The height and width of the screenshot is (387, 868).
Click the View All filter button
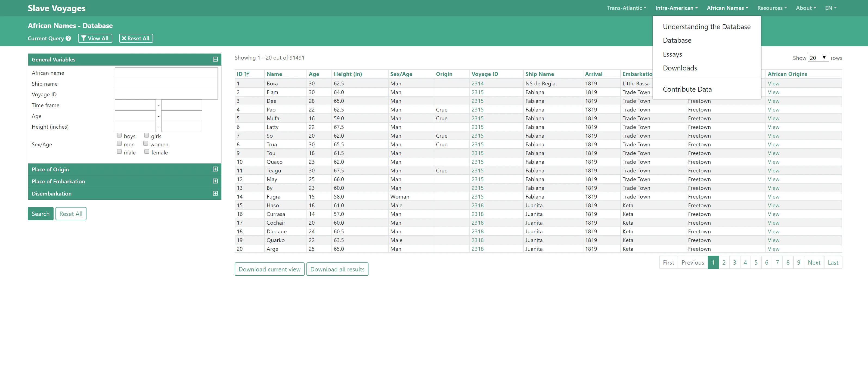point(95,38)
